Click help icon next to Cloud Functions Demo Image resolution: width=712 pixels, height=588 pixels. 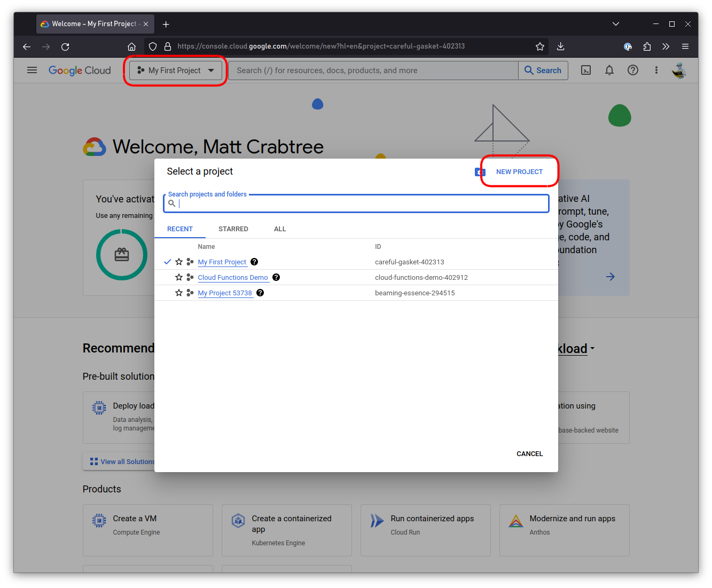tap(276, 277)
